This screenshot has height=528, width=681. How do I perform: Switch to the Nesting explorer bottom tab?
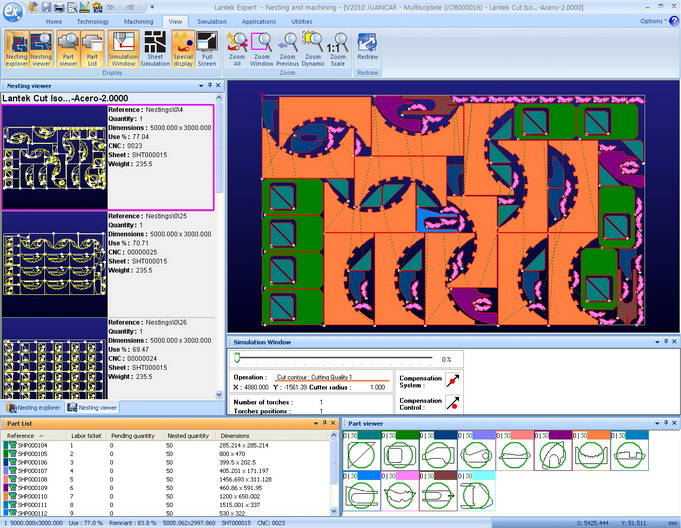tap(34, 408)
